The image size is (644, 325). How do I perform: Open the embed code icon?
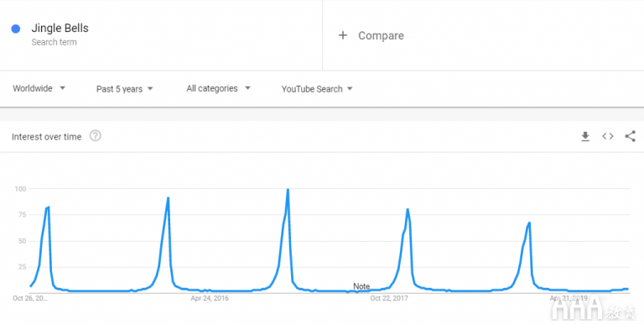point(608,136)
